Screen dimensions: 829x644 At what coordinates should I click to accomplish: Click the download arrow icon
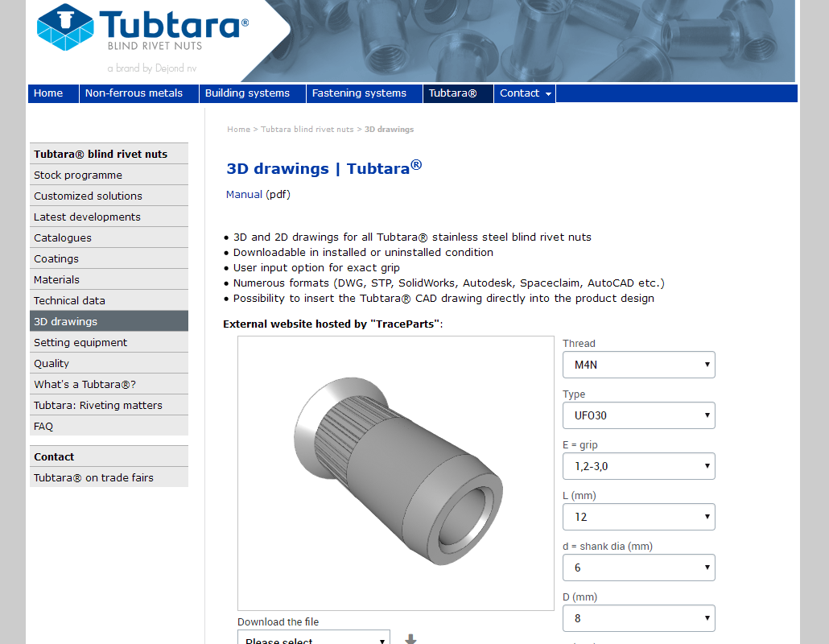tap(410, 639)
